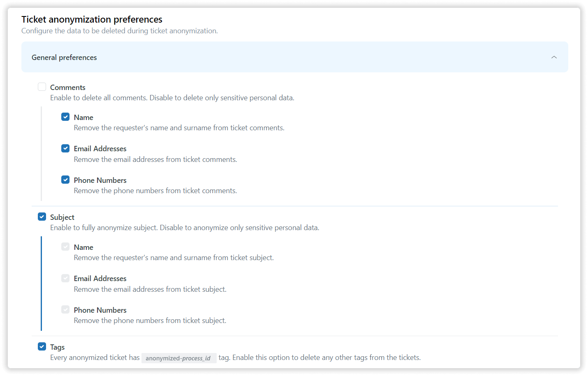
Task: Click Phone Numbers label under Comments
Action: [100, 180]
